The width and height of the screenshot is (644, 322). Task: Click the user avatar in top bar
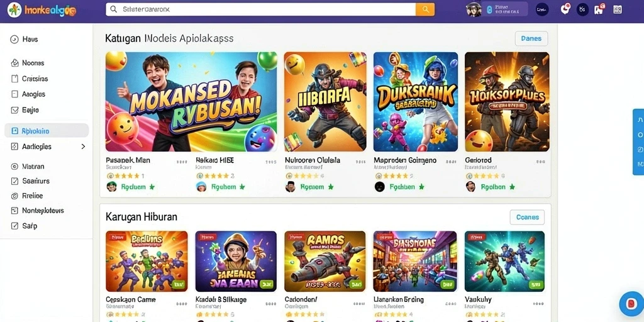pyautogui.click(x=474, y=9)
